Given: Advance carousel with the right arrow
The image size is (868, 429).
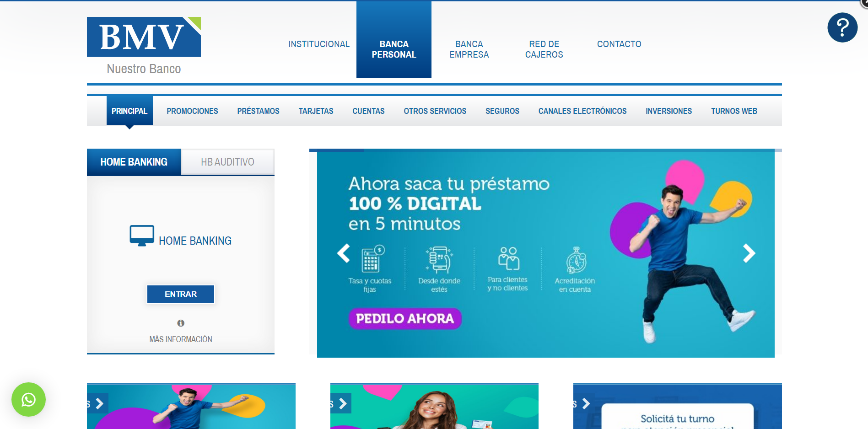Looking at the screenshot, I should [749, 252].
